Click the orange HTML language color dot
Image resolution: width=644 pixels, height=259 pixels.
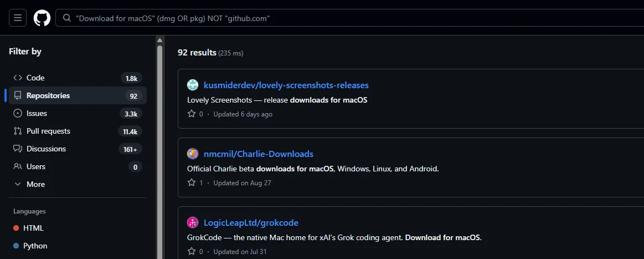[16, 228]
